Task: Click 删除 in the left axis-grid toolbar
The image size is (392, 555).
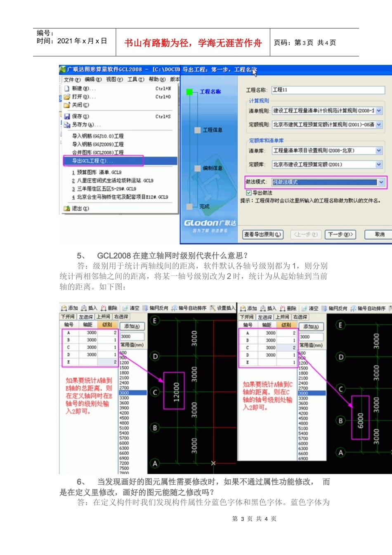Action: click(109, 308)
